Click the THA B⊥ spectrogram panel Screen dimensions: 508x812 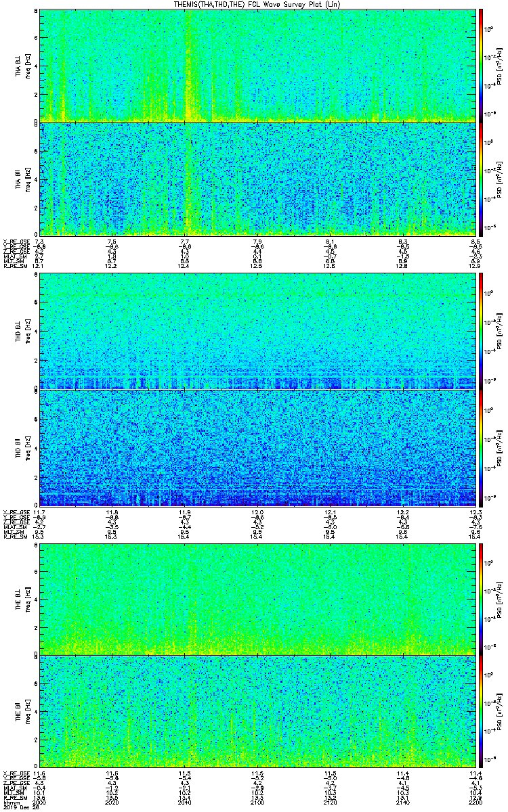[257, 65]
